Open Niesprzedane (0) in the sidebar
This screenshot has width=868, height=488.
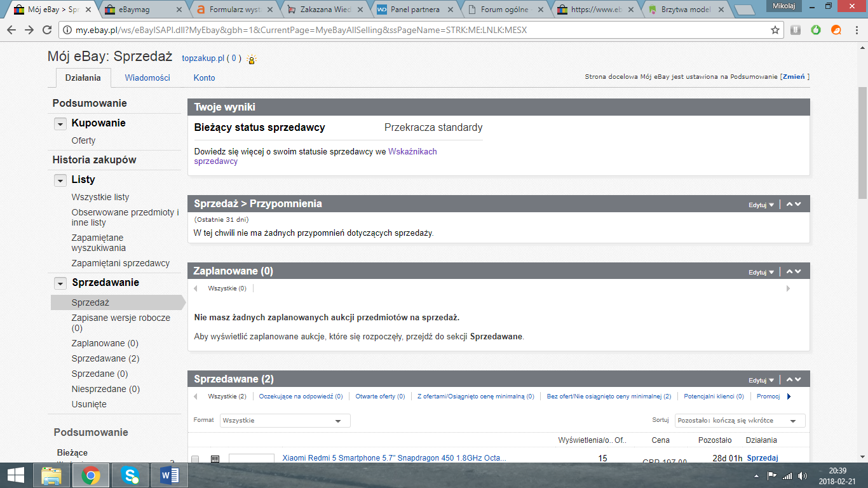(105, 389)
